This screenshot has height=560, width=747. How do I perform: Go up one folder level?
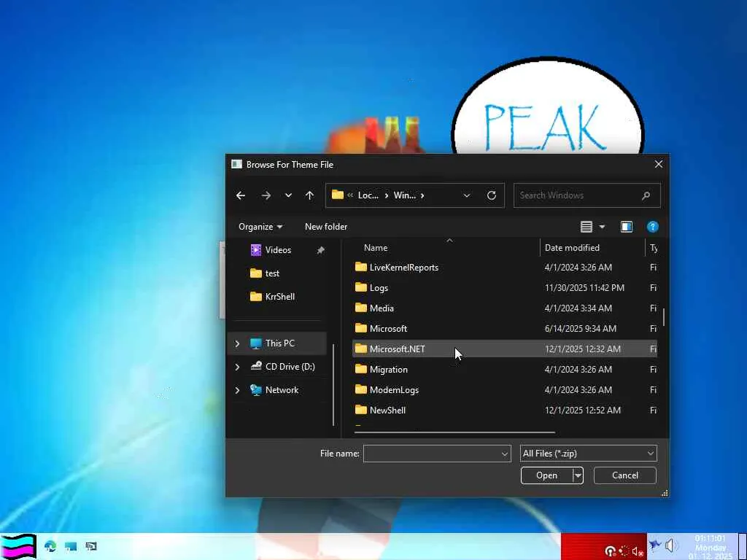[309, 195]
